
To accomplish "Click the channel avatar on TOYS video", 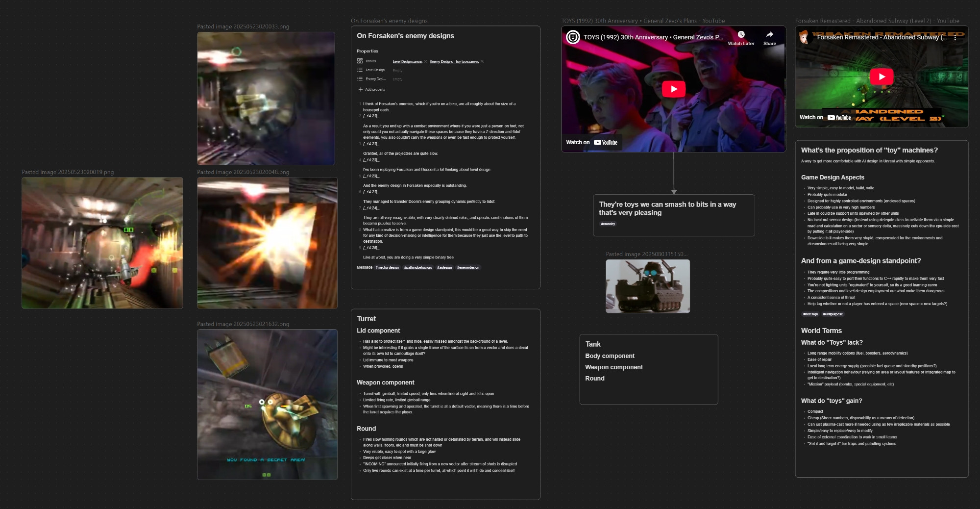I will [x=573, y=37].
